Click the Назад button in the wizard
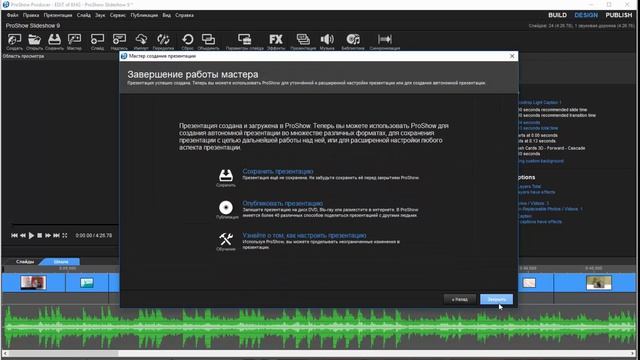This screenshot has width=640, height=360. [460, 299]
